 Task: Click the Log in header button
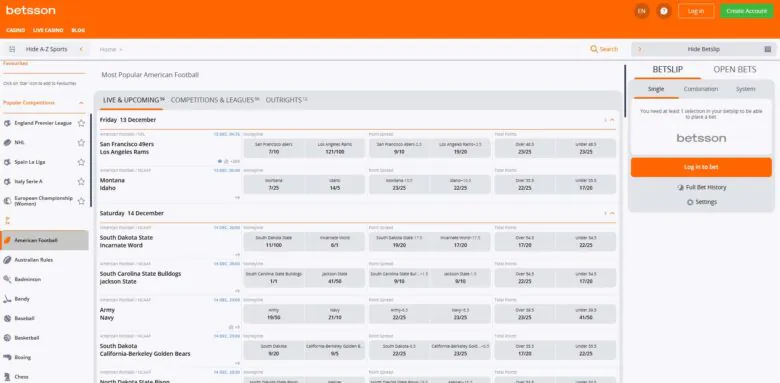point(696,11)
